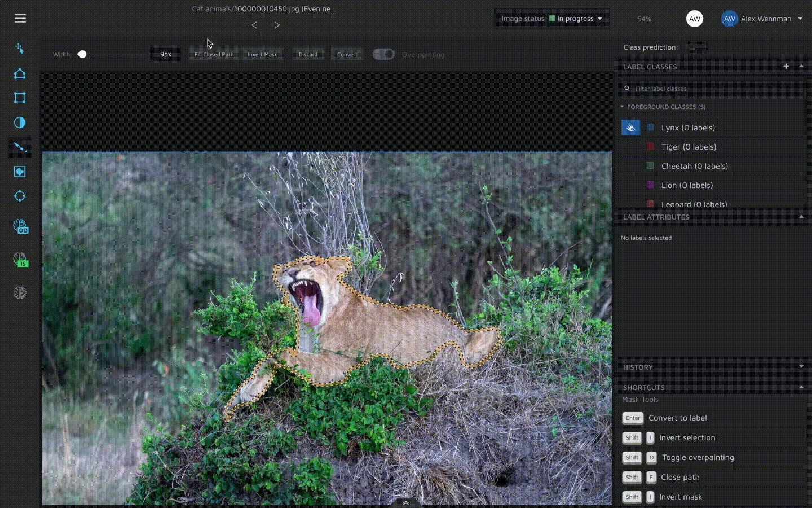
Task: Go to the next image arrow
Action: point(277,25)
